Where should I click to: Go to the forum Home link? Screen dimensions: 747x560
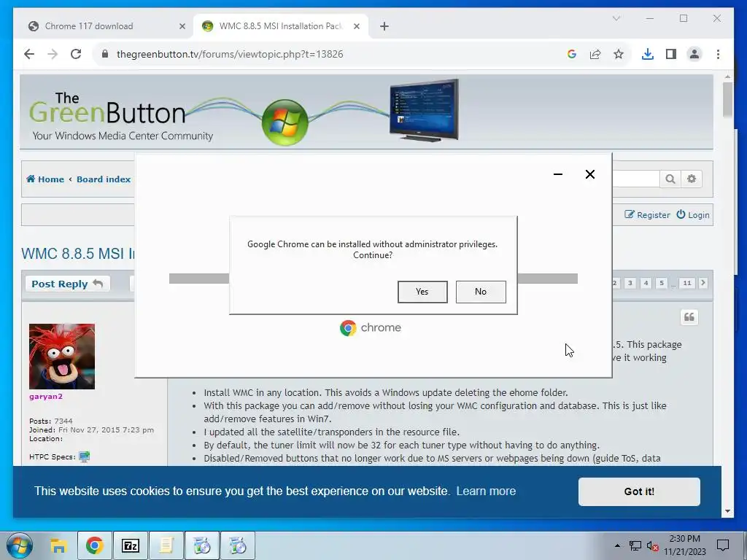45,179
